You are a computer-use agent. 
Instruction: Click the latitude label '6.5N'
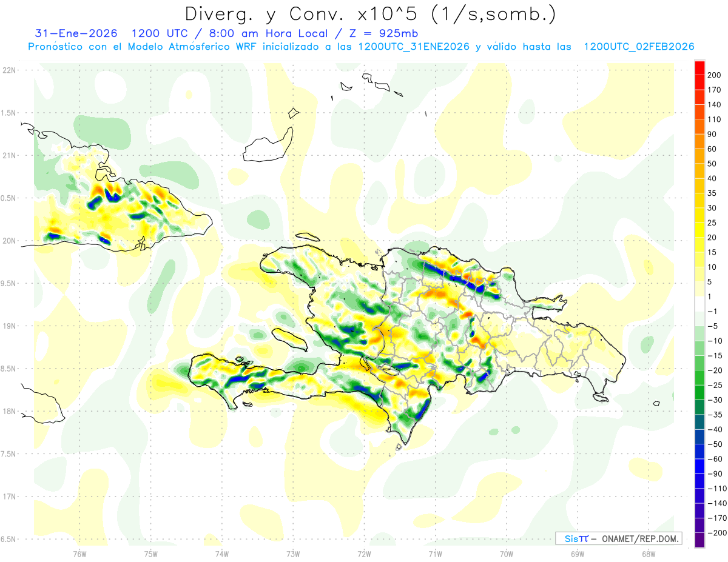point(8,540)
